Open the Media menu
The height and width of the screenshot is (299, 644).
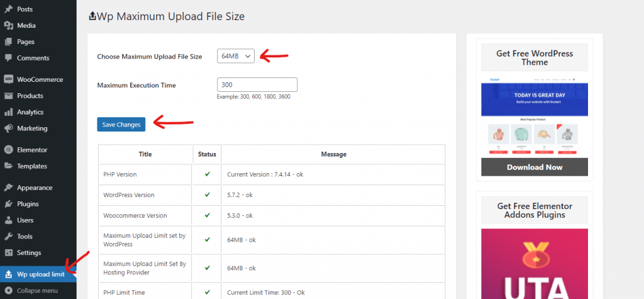pos(38,26)
